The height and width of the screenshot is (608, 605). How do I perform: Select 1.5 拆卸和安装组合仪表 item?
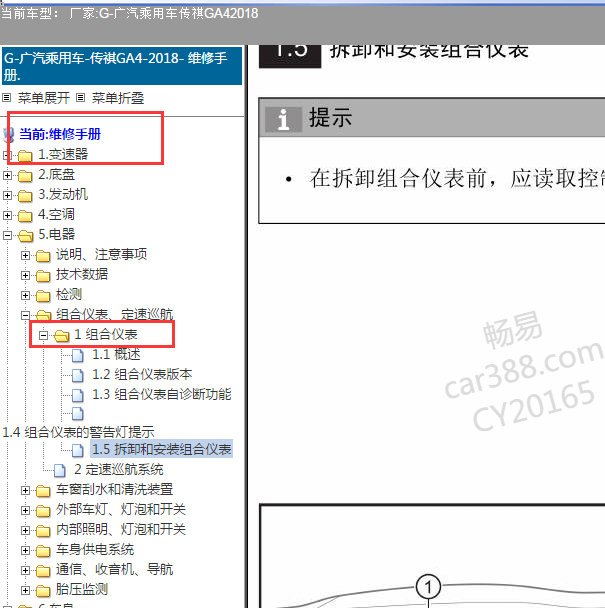click(162, 449)
